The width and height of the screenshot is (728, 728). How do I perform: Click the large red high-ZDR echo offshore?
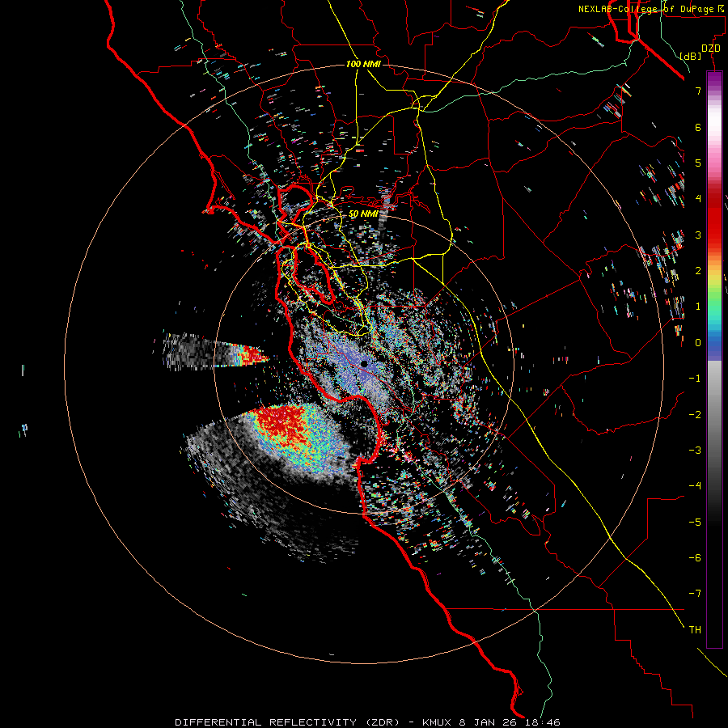281,423
